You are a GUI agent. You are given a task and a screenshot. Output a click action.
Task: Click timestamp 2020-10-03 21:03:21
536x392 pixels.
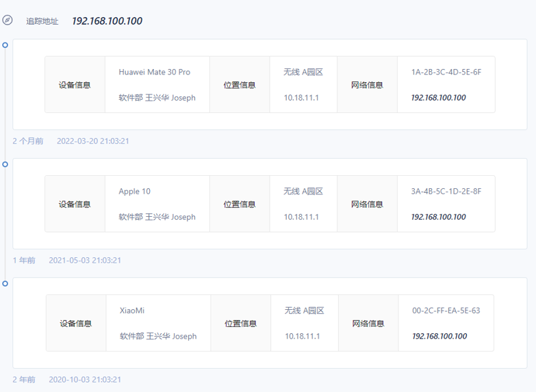tap(85, 379)
